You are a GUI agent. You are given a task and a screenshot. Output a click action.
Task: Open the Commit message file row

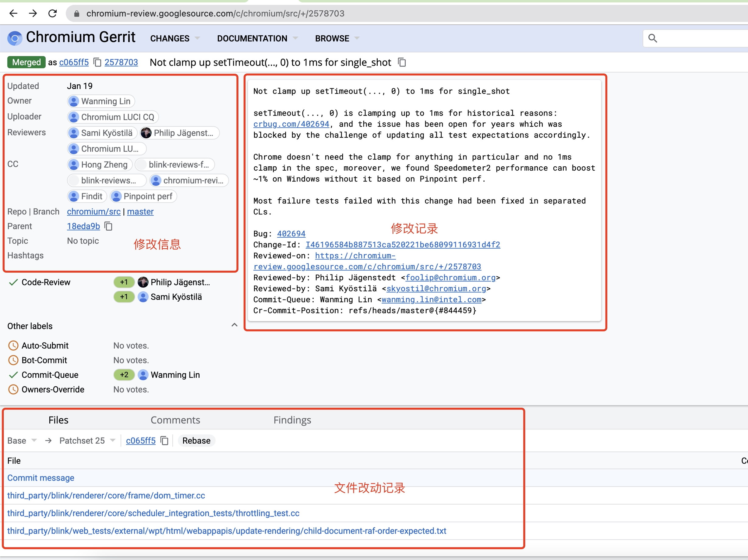41,478
